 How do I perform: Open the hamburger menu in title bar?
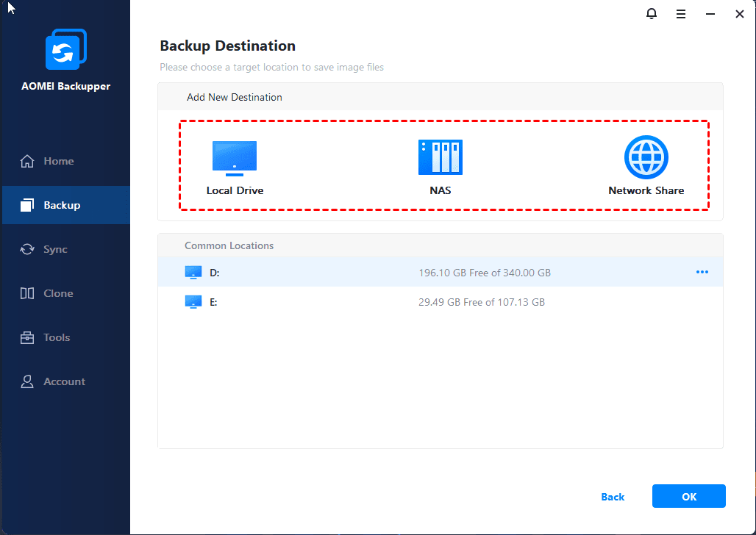(x=681, y=14)
